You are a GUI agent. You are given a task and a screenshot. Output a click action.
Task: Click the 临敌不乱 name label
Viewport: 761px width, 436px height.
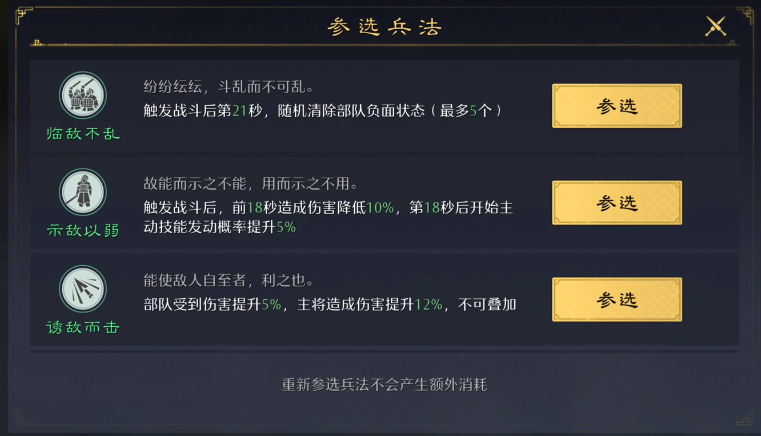[83, 133]
